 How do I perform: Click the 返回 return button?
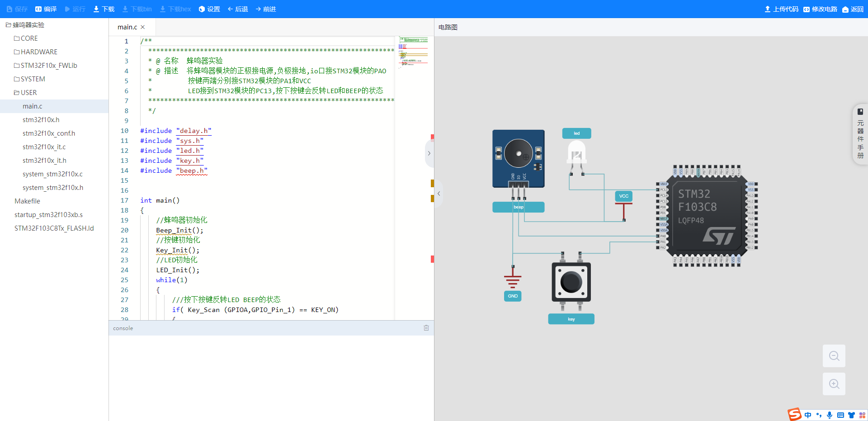coord(853,9)
